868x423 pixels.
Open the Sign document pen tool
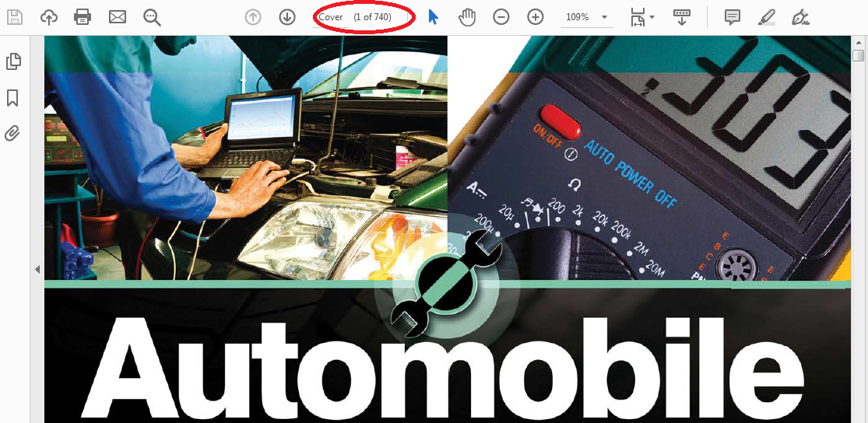pos(800,17)
